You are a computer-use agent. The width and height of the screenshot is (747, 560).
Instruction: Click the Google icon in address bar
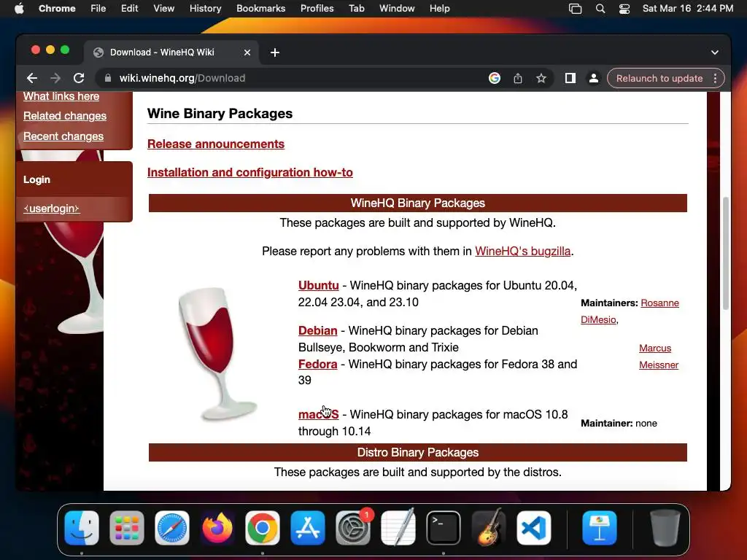(x=495, y=78)
